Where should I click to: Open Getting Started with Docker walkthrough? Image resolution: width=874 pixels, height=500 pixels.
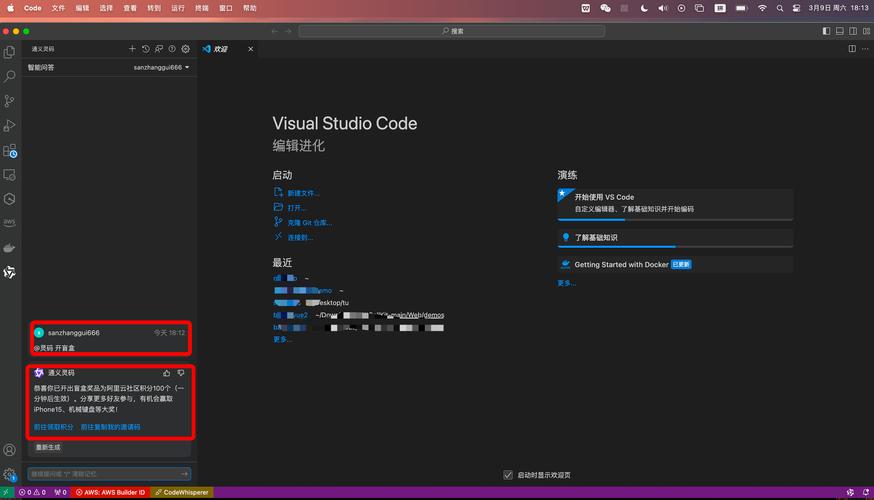click(675, 264)
